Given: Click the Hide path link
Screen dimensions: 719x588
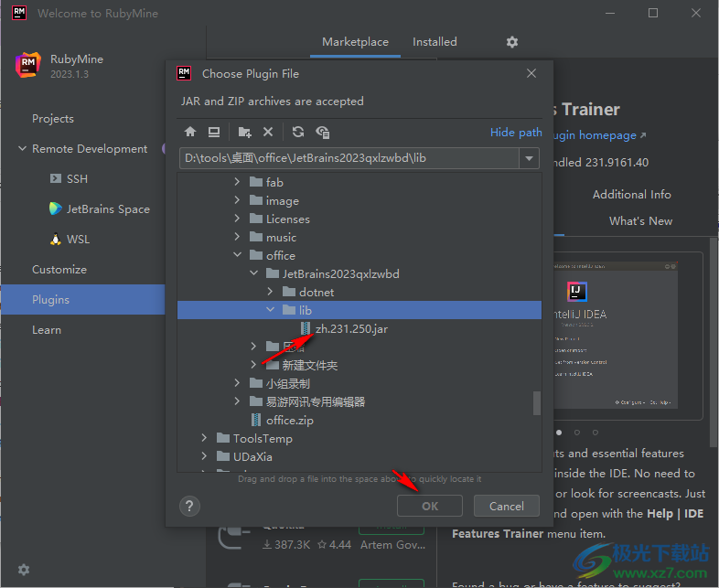Looking at the screenshot, I should click(x=516, y=132).
